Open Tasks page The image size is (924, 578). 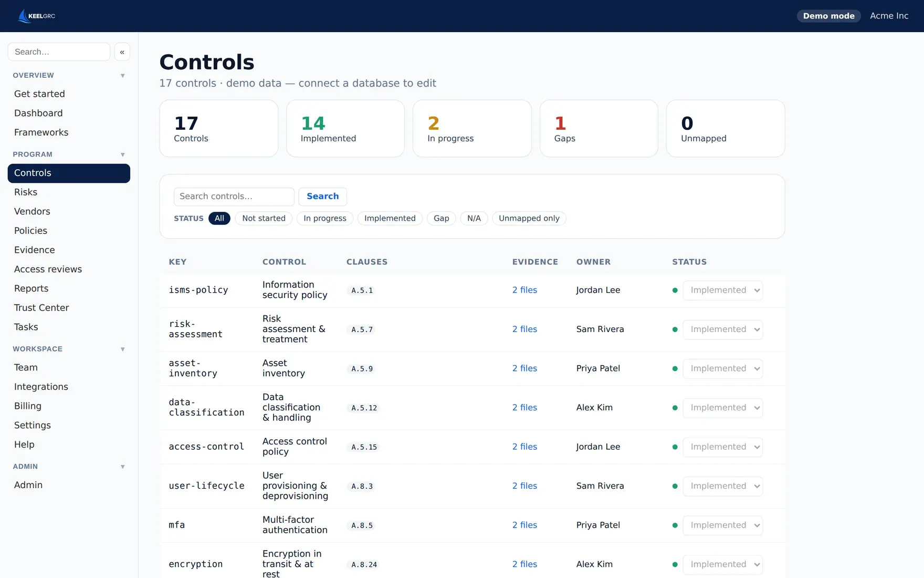(x=69, y=327)
